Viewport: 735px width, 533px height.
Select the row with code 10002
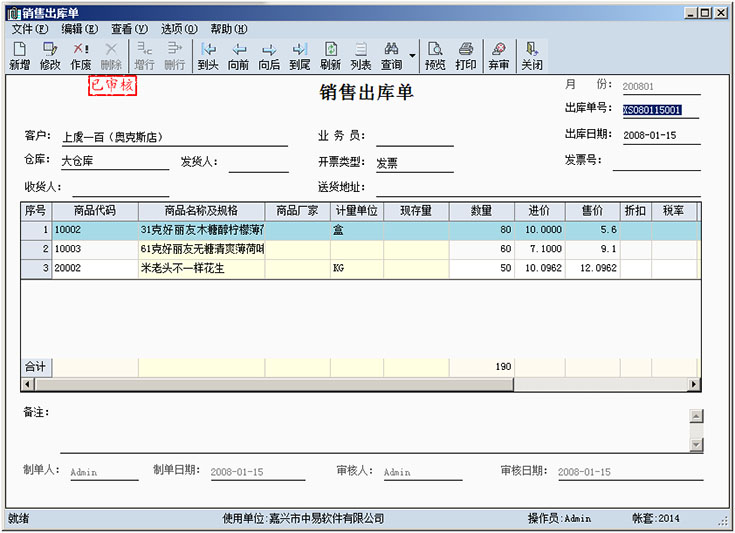pos(360,230)
